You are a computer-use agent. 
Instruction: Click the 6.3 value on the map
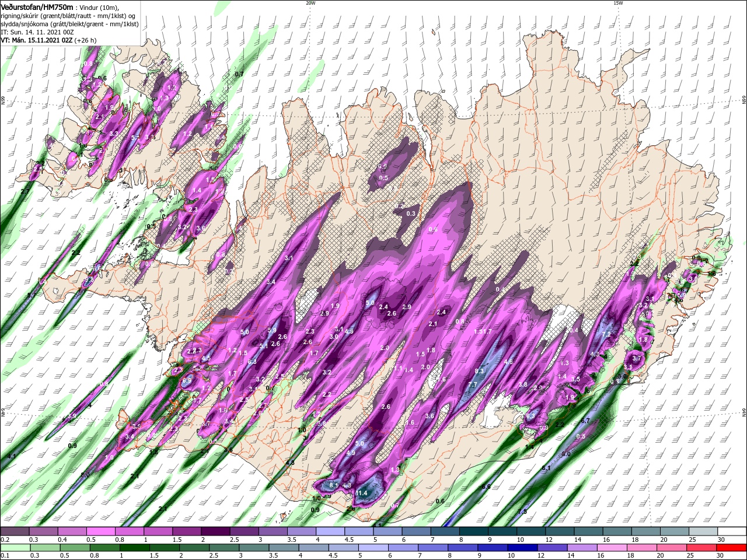pos(252,362)
